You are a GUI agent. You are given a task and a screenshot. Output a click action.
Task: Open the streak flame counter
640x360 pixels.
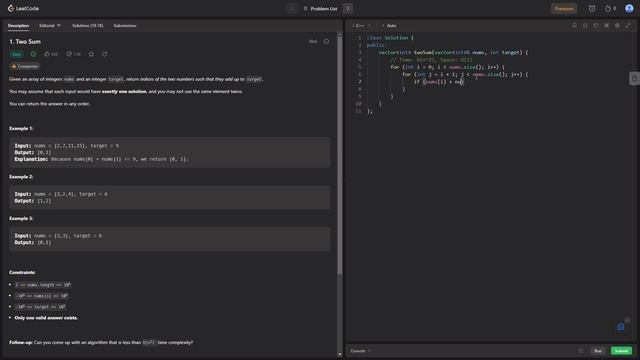point(610,9)
